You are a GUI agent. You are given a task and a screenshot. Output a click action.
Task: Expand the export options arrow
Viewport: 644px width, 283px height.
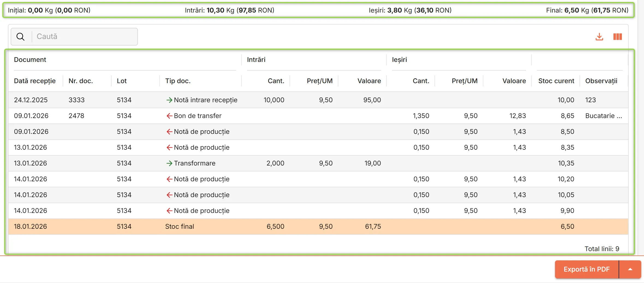click(630, 269)
